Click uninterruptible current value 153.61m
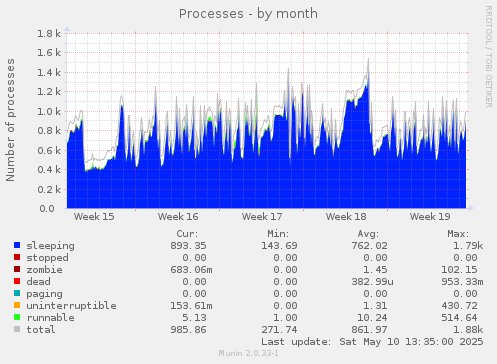Screen dimensions: 497x364 coord(192,306)
